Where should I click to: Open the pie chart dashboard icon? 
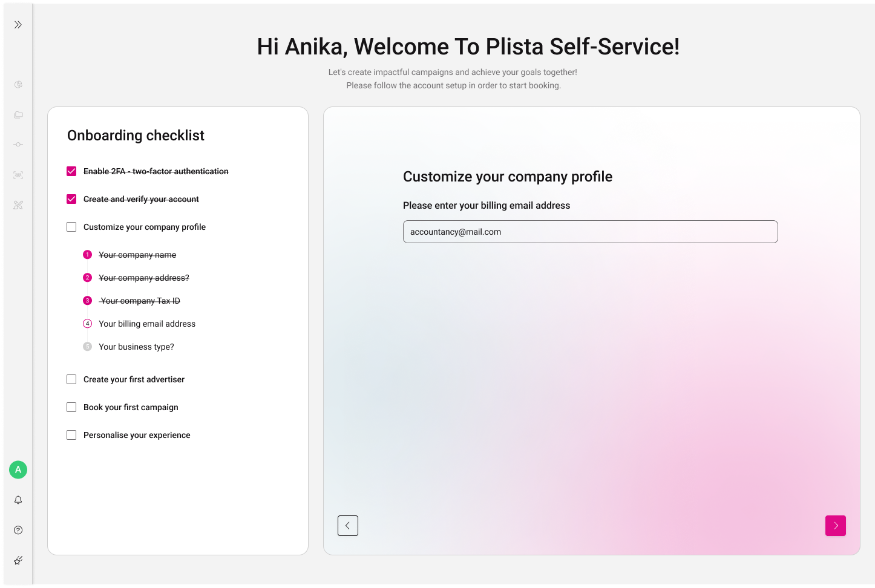coord(18,85)
